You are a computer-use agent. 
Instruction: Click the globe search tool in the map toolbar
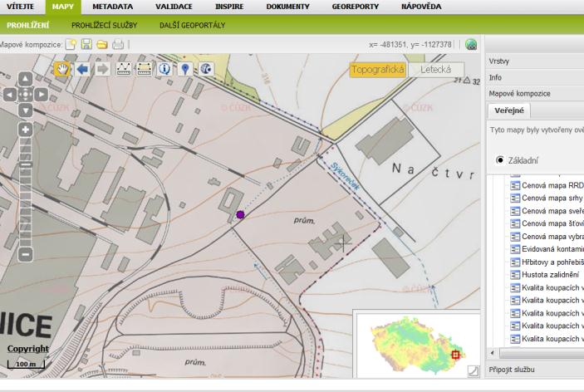pos(206,69)
